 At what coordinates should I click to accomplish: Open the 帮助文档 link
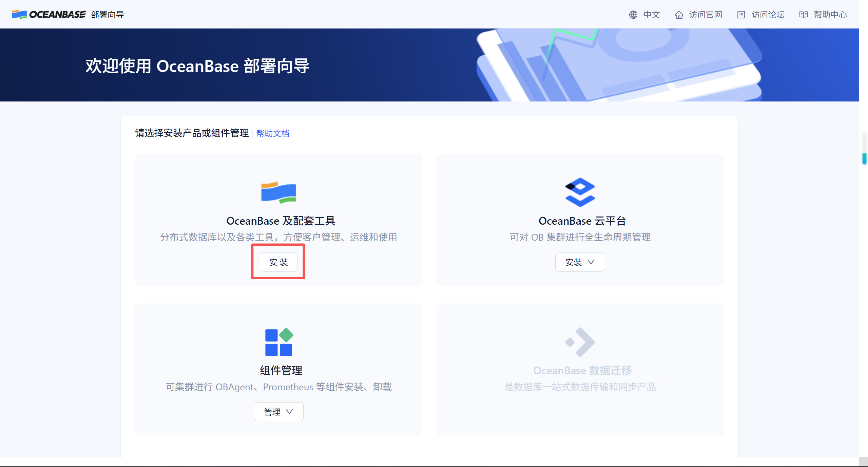pyautogui.click(x=273, y=133)
